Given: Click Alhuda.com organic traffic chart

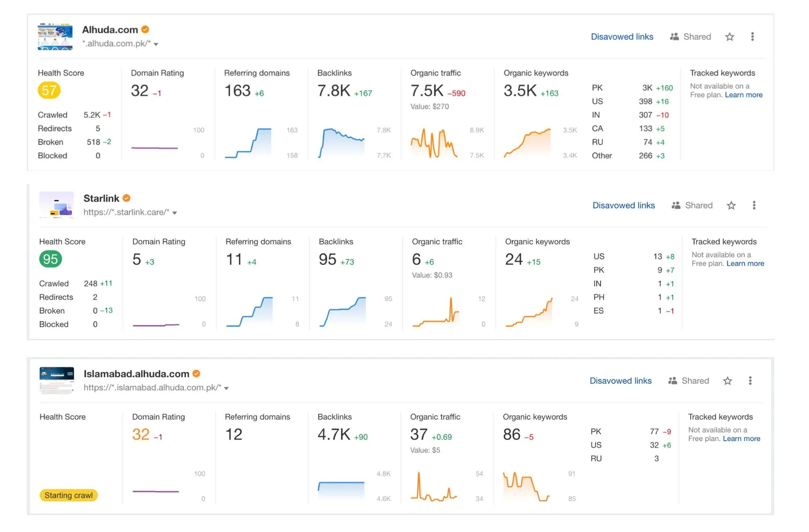Looking at the screenshot, I should [x=434, y=143].
